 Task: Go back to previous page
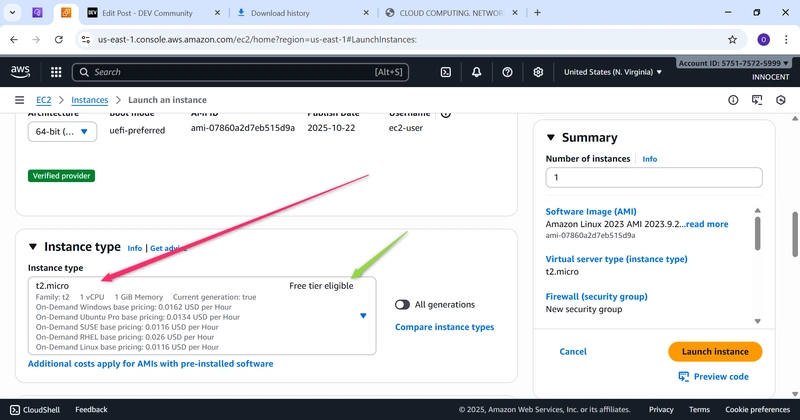point(14,39)
